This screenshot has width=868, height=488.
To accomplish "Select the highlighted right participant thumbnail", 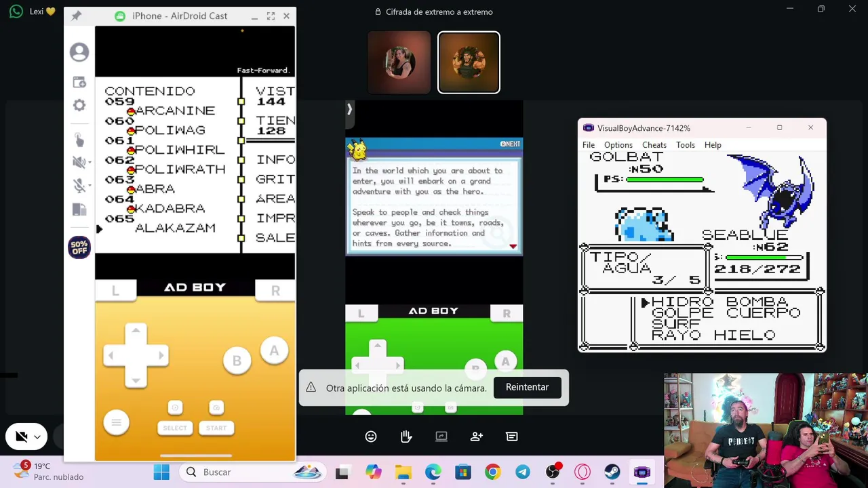I will pos(469,62).
